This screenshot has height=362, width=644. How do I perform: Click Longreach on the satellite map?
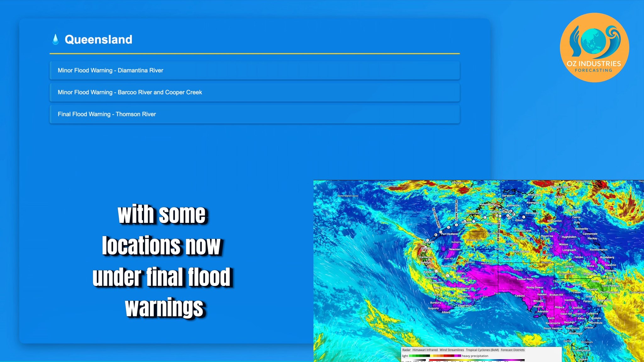[569, 250]
